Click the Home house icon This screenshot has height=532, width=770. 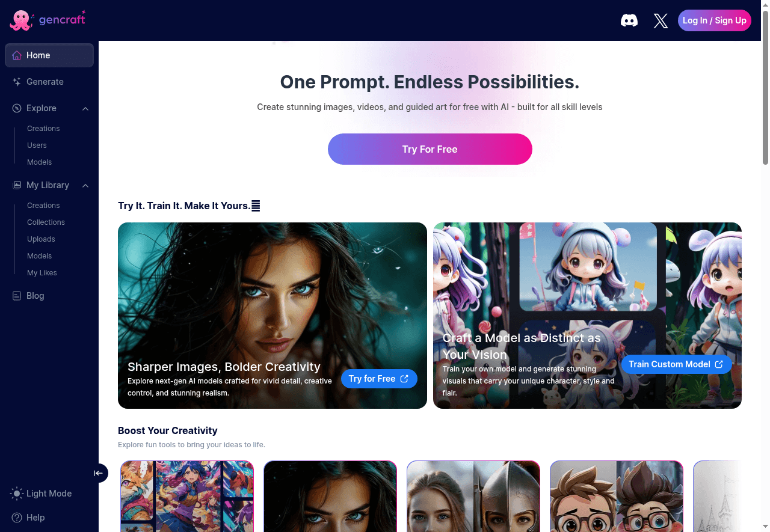[17, 55]
